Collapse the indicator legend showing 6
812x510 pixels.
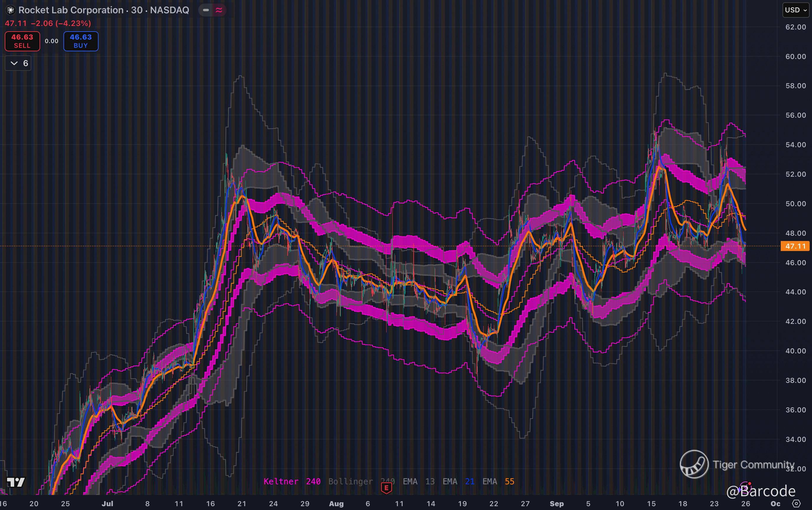tap(18, 63)
